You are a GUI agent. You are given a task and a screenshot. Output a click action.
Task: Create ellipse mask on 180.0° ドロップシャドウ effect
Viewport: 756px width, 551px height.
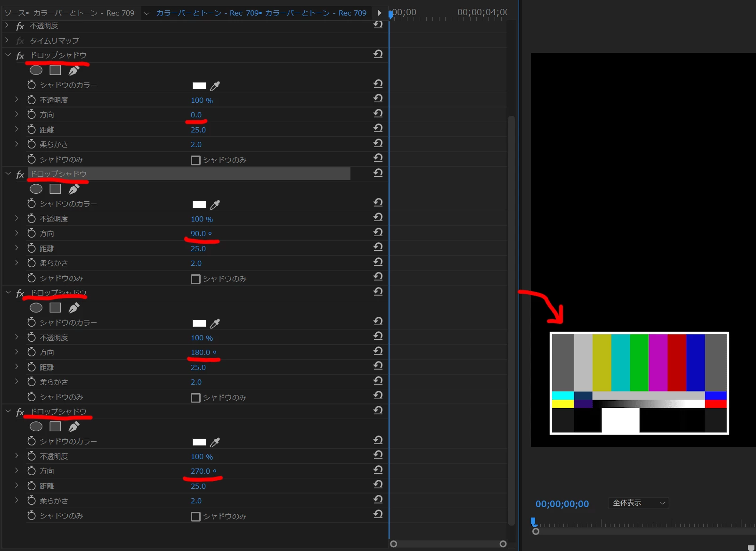(36, 308)
